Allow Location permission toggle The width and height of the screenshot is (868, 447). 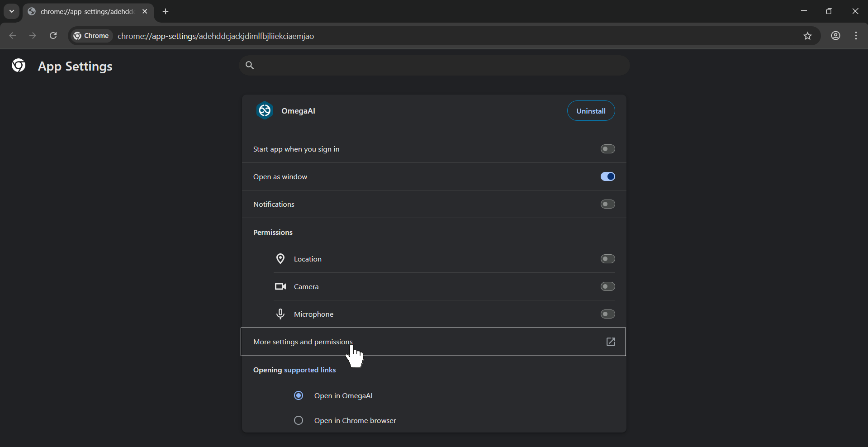(x=607, y=259)
